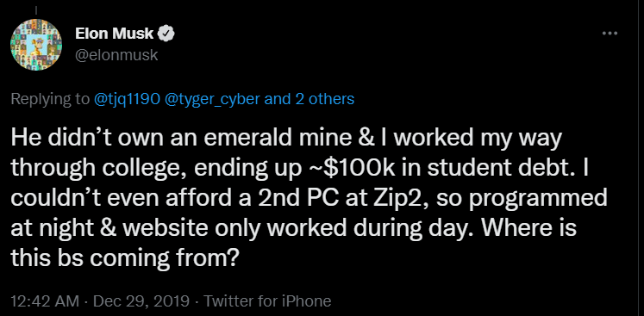Click the thread connector line above the avatar
The width and height of the screenshot is (644, 316).
35,9
